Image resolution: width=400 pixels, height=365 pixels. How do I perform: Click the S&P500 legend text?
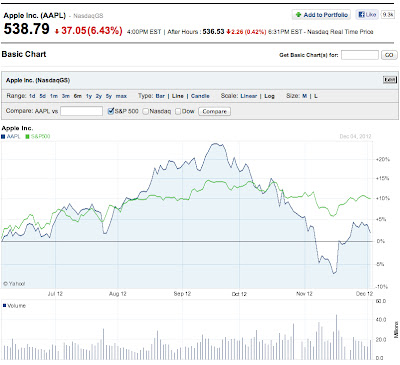40,136
